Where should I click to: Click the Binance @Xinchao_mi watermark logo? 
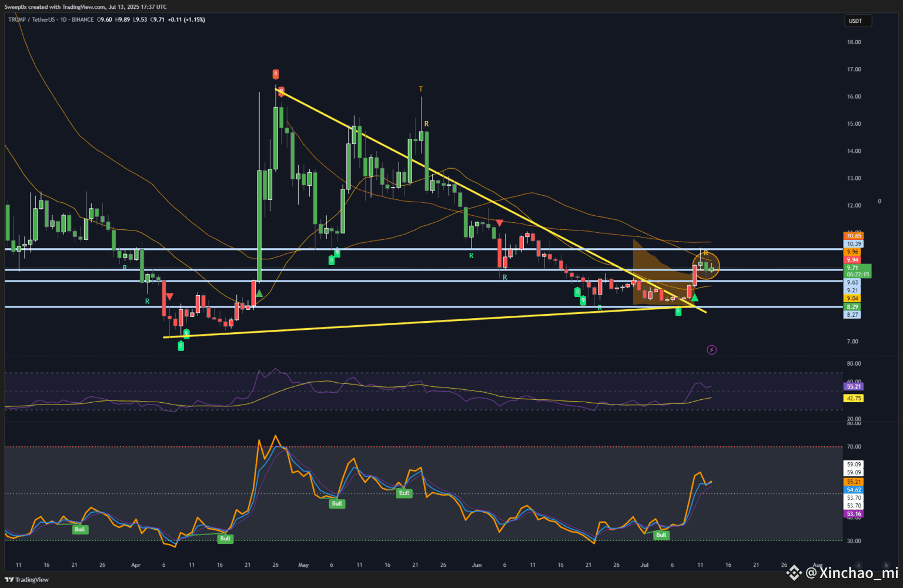tap(794, 572)
